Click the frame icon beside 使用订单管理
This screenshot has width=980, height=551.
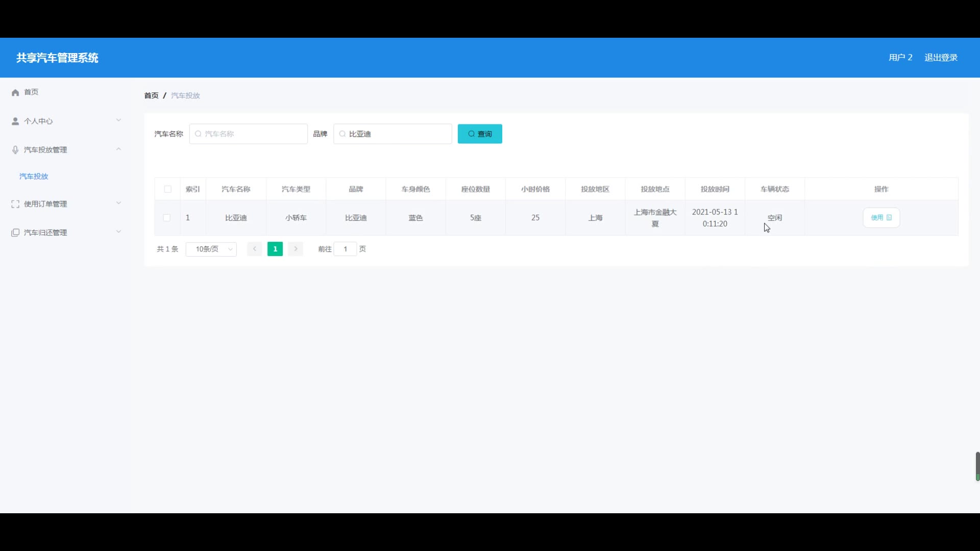(x=15, y=204)
